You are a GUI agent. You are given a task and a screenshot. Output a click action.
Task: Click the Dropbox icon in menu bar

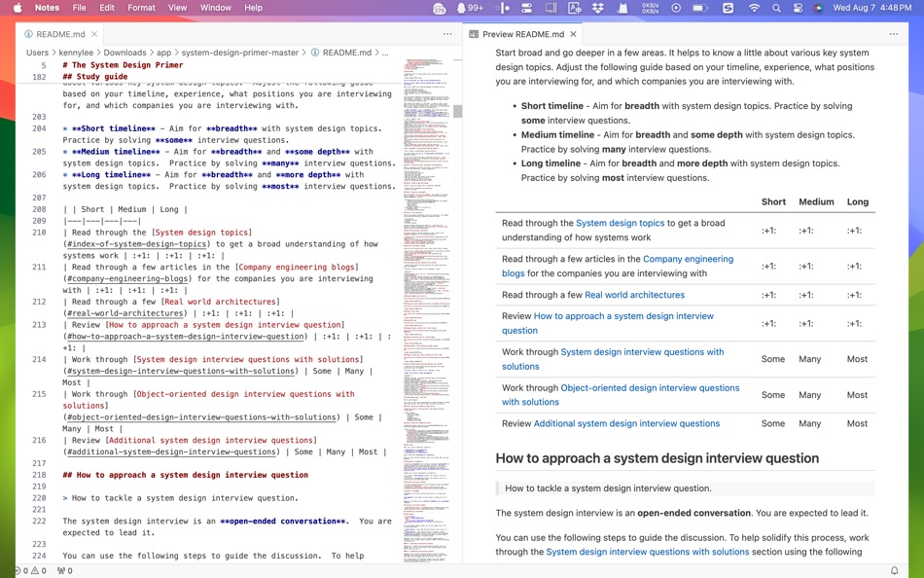tap(597, 8)
